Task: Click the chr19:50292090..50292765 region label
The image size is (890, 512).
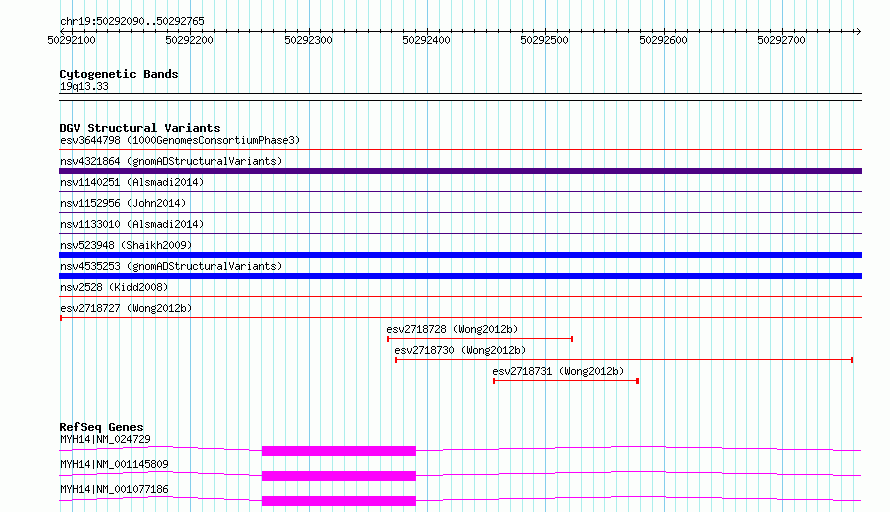Action: (x=132, y=21)
